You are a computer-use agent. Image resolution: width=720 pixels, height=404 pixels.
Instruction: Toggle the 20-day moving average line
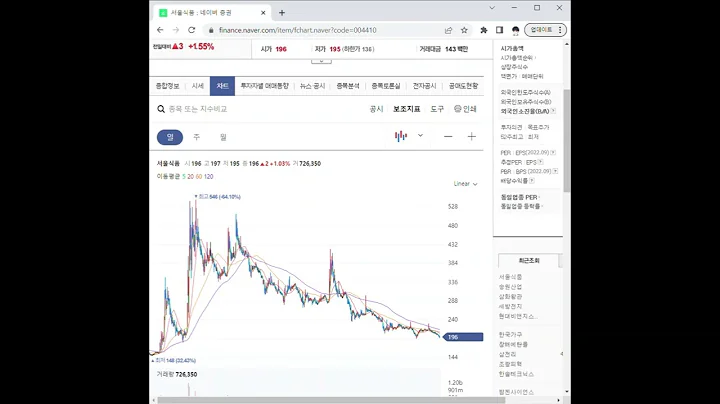[190, 176]
